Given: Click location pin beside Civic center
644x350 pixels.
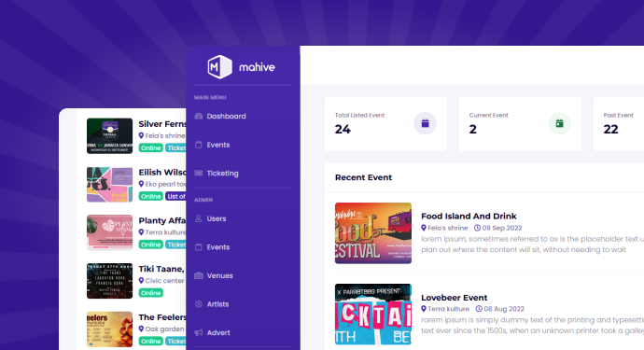Looking at the screenshot, I should pyautogui.click(x=141, y=281).
